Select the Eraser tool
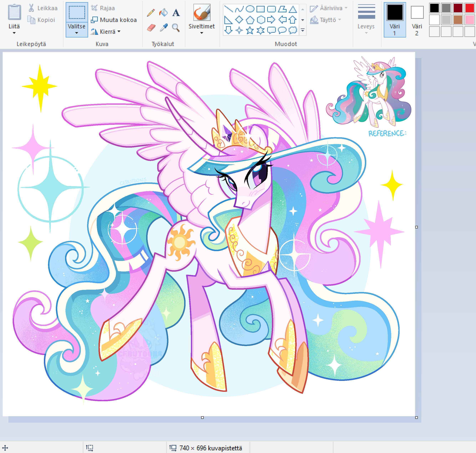The width and height of the screenshot is (476, 453). click(x=151, y=28)
